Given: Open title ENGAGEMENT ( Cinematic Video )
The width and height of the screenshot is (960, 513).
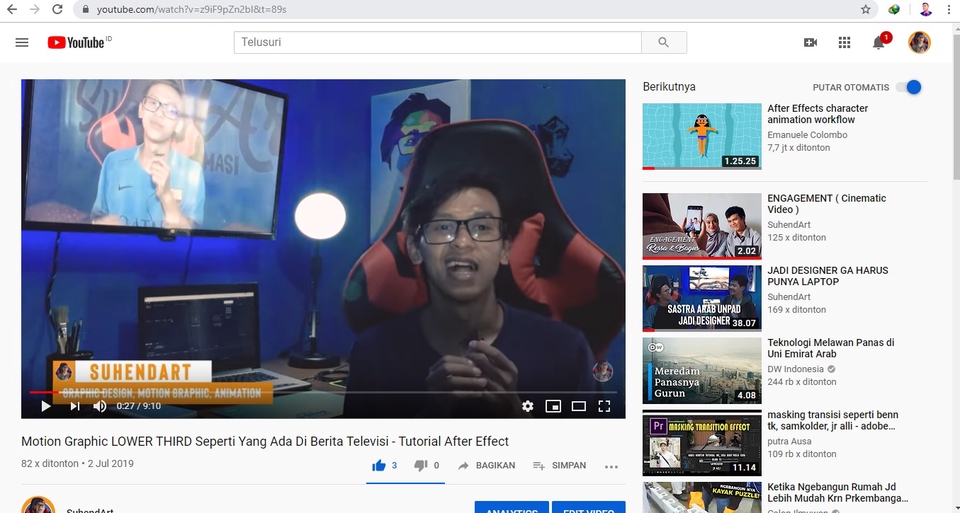Looking at the screenshot, I should [x=827, y=204].
